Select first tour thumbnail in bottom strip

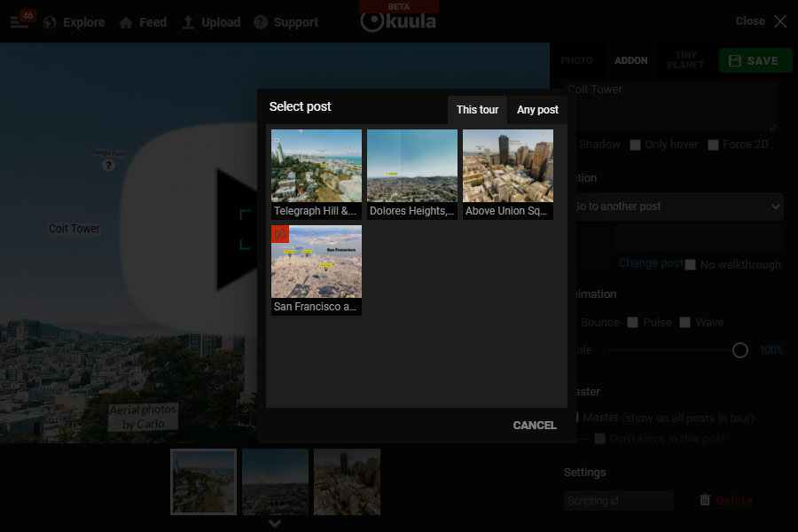click(x=204, y=481)
